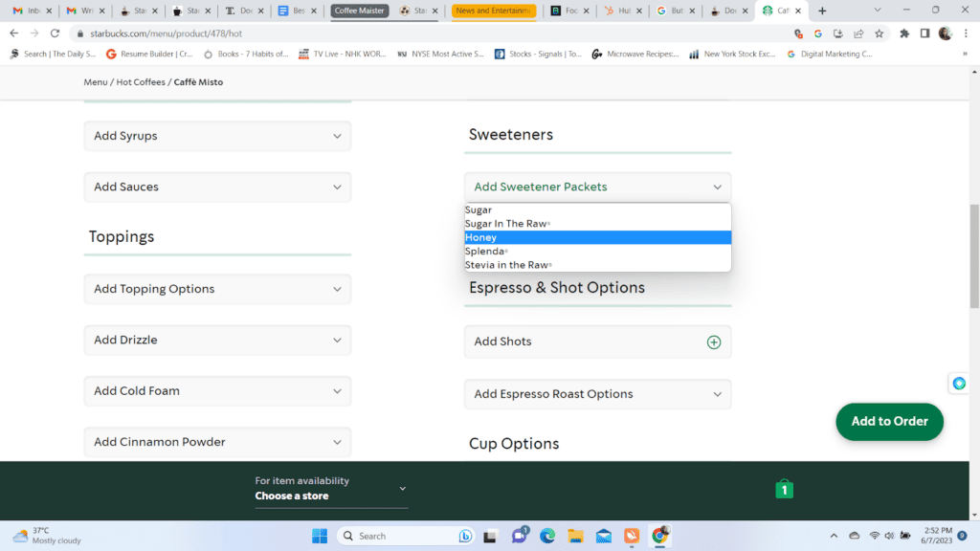Open Digital Marketing bookmark

(x=830, y=55)
